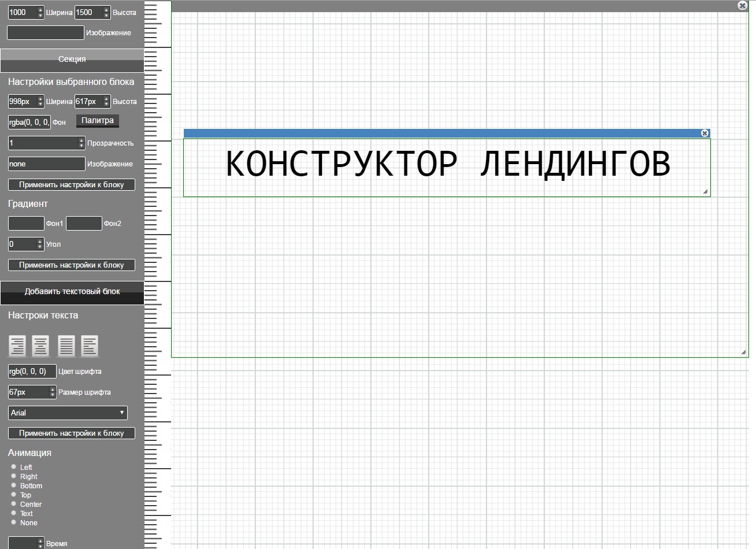Center-align the text

pyautogui.click(x=40, y=346)
